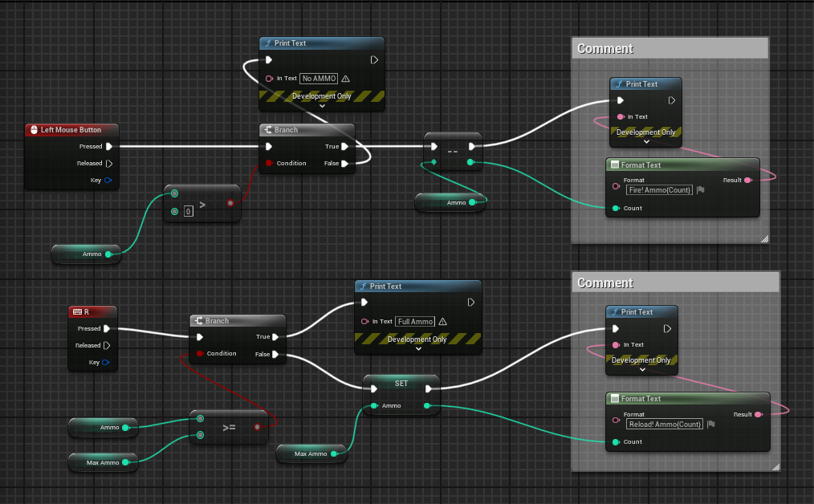Click the flag icon next to Fire! Ammo{Count}

[701, 190]
